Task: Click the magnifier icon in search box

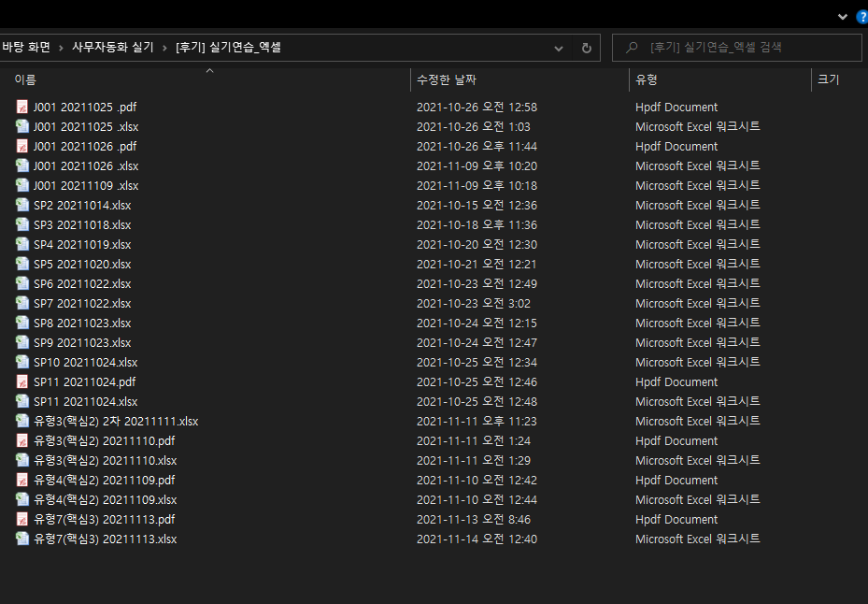Action: (633, 48)
